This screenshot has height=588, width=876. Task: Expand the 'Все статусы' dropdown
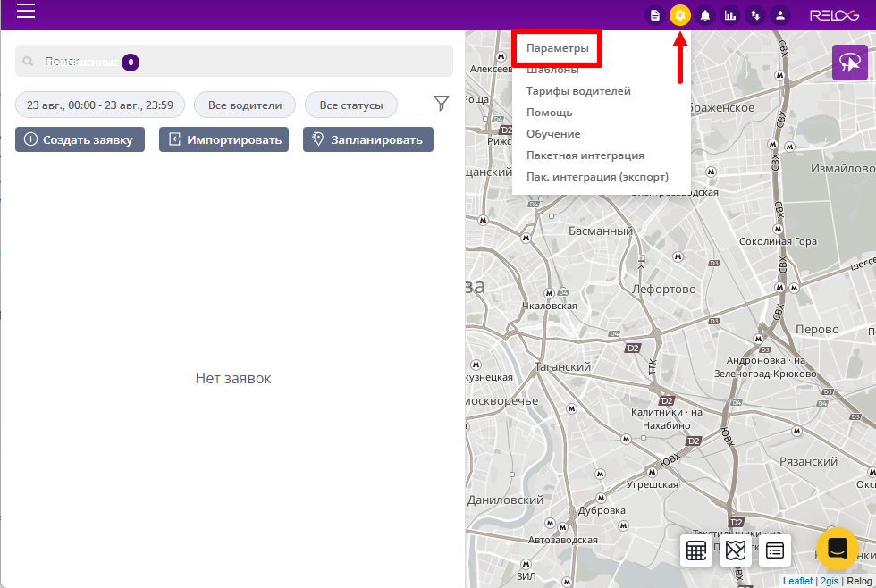[x=351, y=105]
